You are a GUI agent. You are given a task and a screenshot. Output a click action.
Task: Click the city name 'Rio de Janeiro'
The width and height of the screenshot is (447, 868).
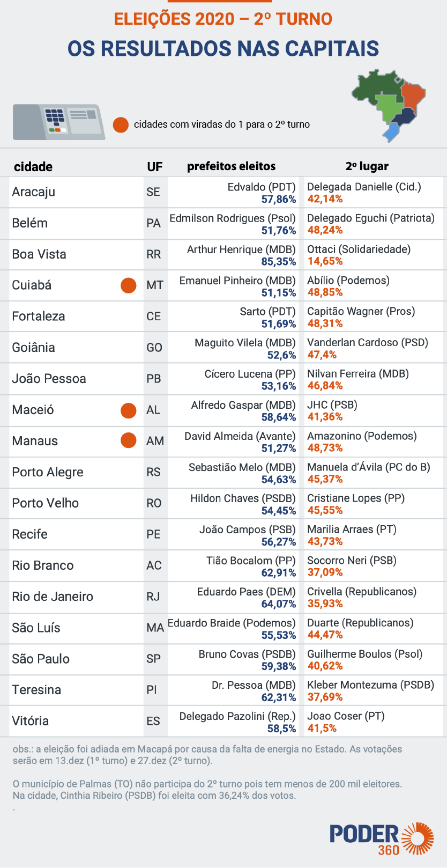click(53, 597)
